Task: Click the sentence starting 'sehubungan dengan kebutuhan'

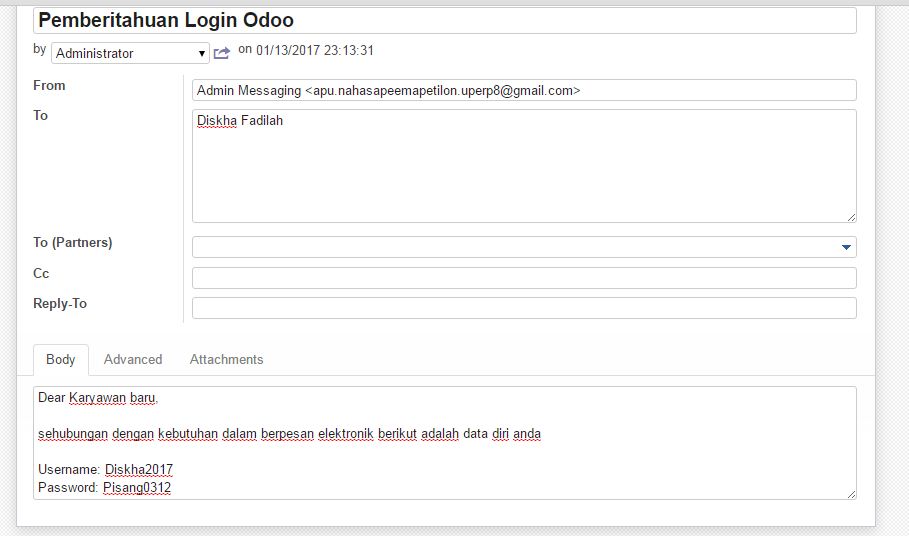Action: pos(289,433)
